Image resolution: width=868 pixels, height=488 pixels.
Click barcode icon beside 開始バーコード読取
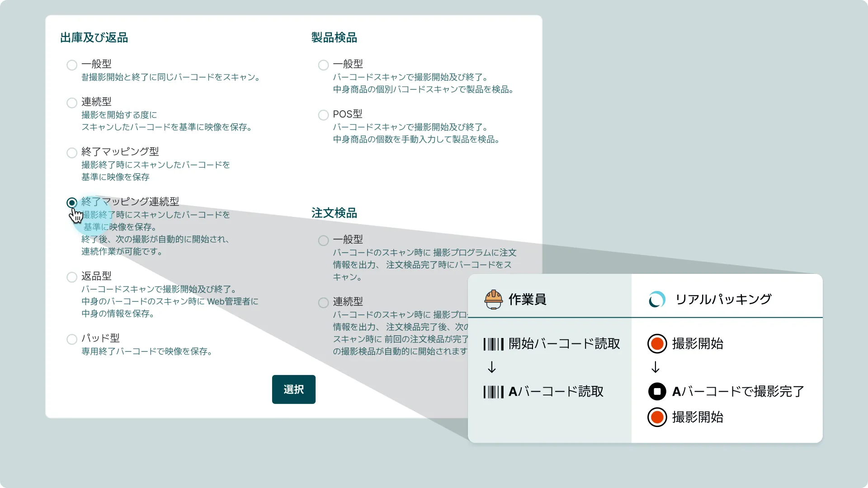pos(493,344)
